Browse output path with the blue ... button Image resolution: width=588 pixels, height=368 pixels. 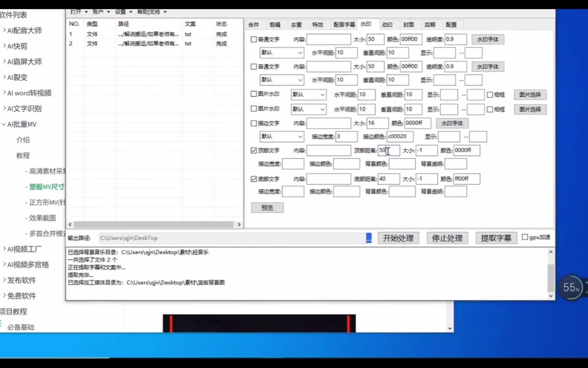click(x=369, y=238)
